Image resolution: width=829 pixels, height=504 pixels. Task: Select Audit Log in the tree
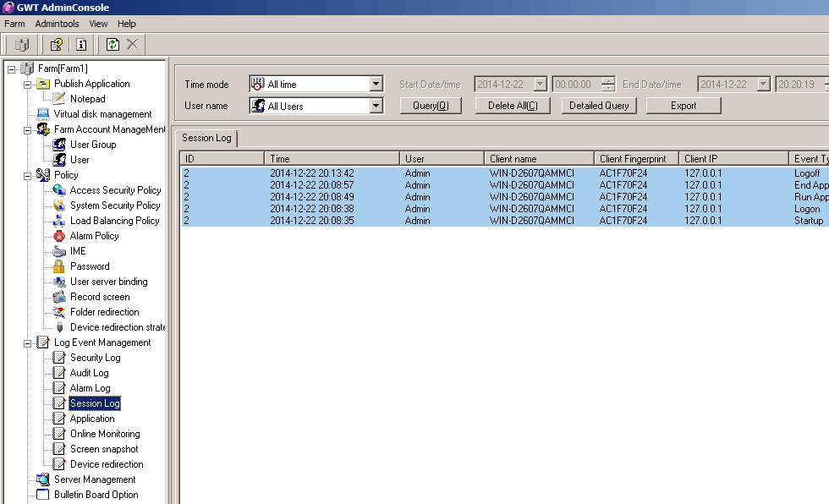coord(89,373)
